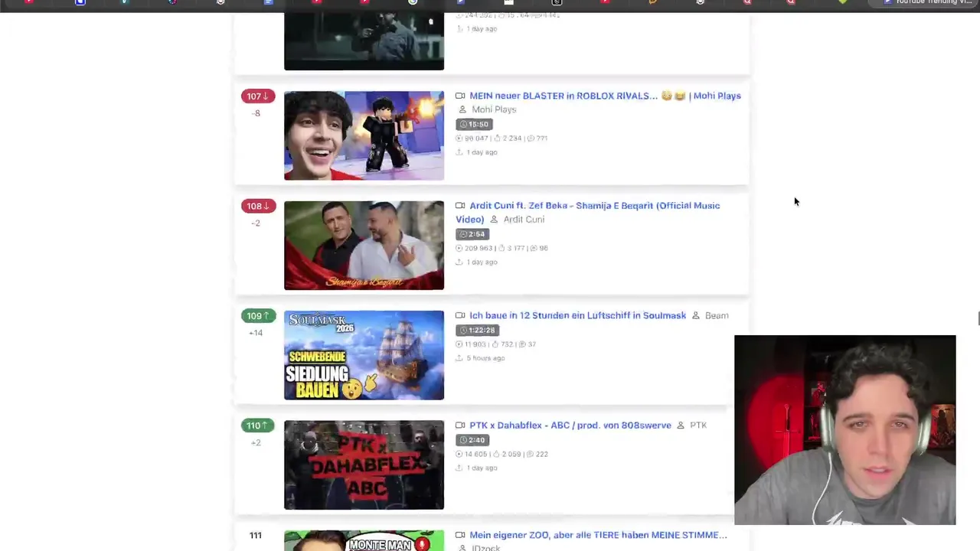Image resolution: width=980 pixels, height=551 pixels.
Task: Click the 15:50 duration badge
Action: [x=473, y=124]
